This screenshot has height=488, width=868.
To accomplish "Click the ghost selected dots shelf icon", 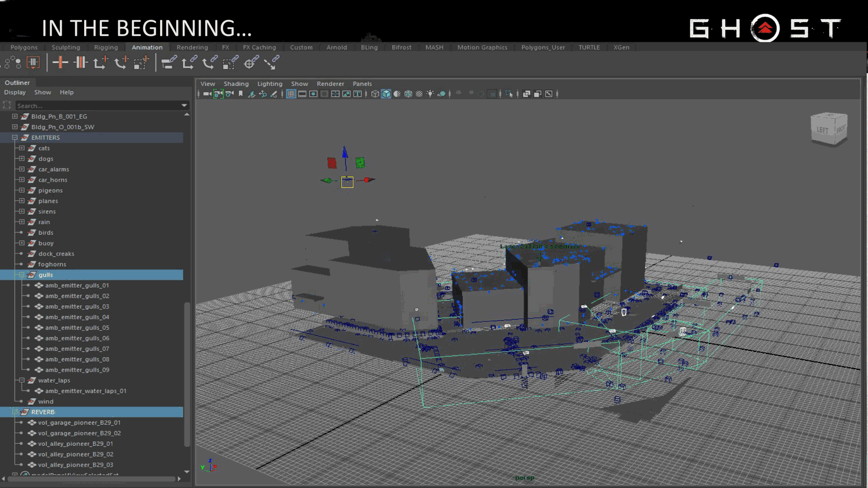I will pos(12,62).
